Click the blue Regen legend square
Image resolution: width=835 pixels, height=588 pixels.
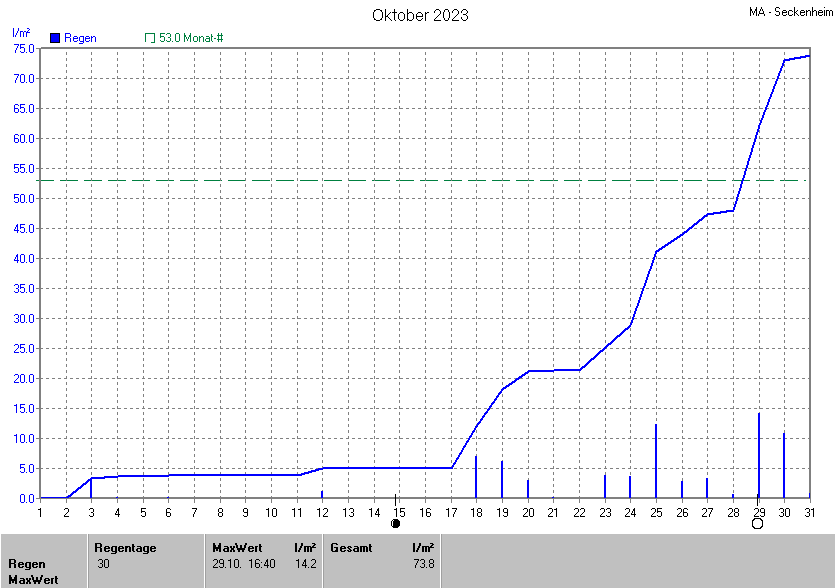click(x=55, y=38)
